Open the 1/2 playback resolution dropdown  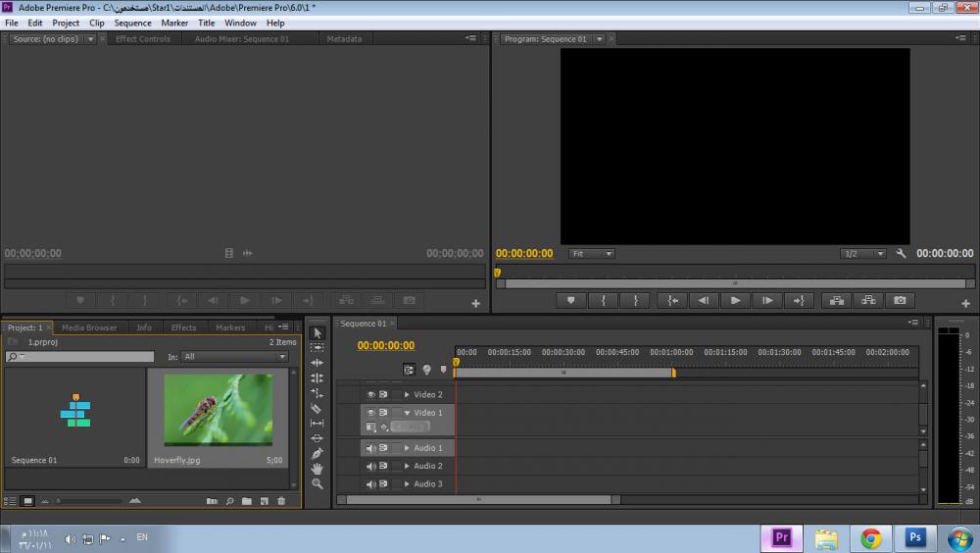coord(861,254)
